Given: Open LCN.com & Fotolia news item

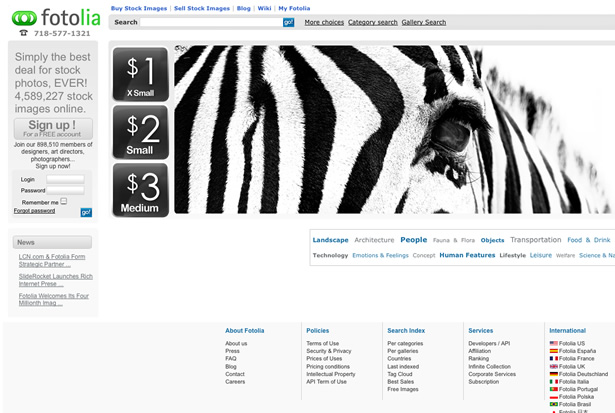Looking at the screenshot, I should pos(52,260).
